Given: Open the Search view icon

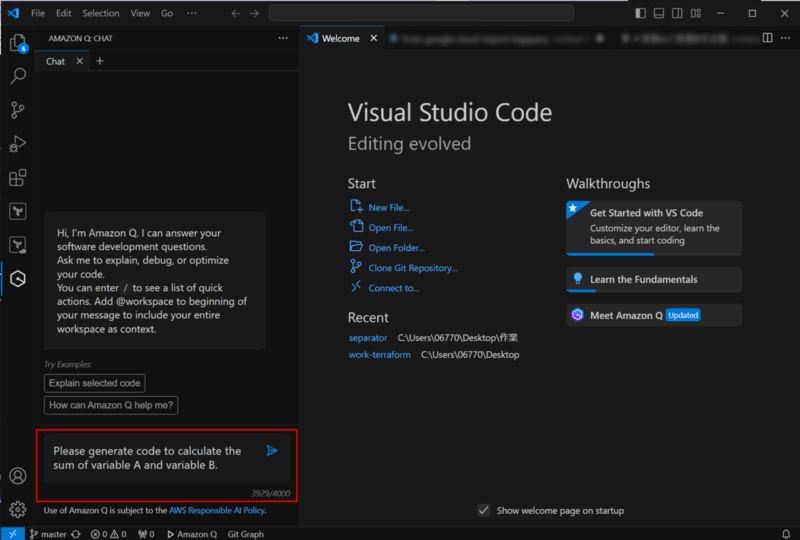Looking at the screenshot, I should pos(17,76).
